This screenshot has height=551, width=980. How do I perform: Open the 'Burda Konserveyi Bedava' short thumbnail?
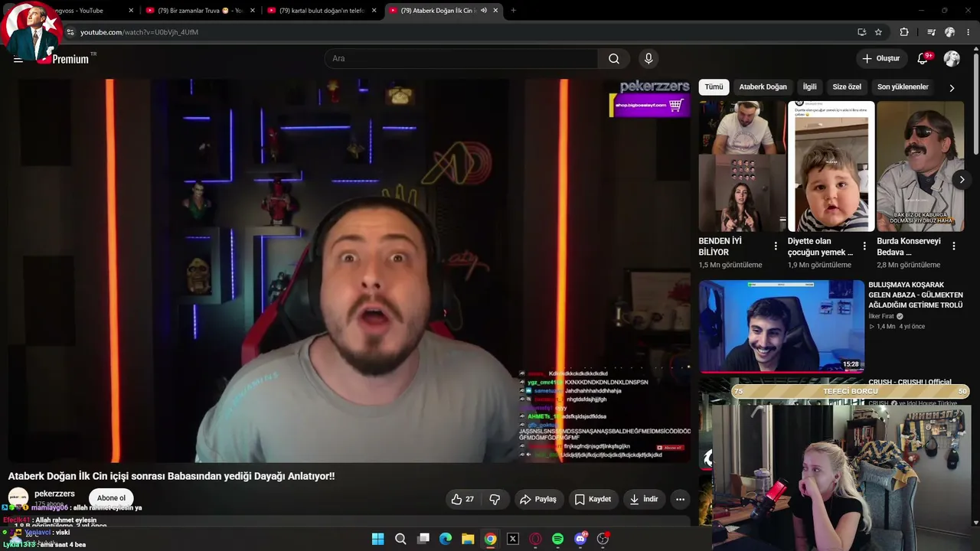(920, 166)
